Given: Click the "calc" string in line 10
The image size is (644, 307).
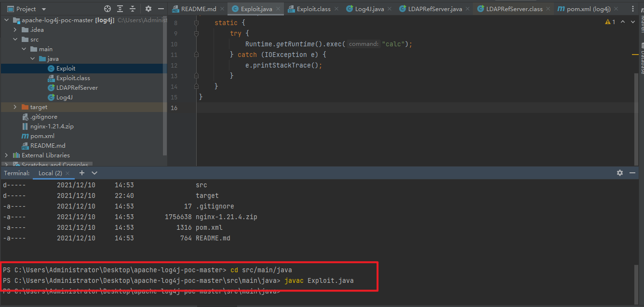Looking at the screenshot, I should click(x=394, y=44).
